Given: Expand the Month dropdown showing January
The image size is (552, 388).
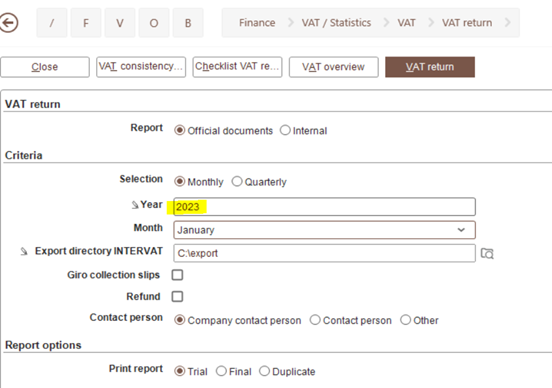Looking at the screenshot, I should pos(324,230).
